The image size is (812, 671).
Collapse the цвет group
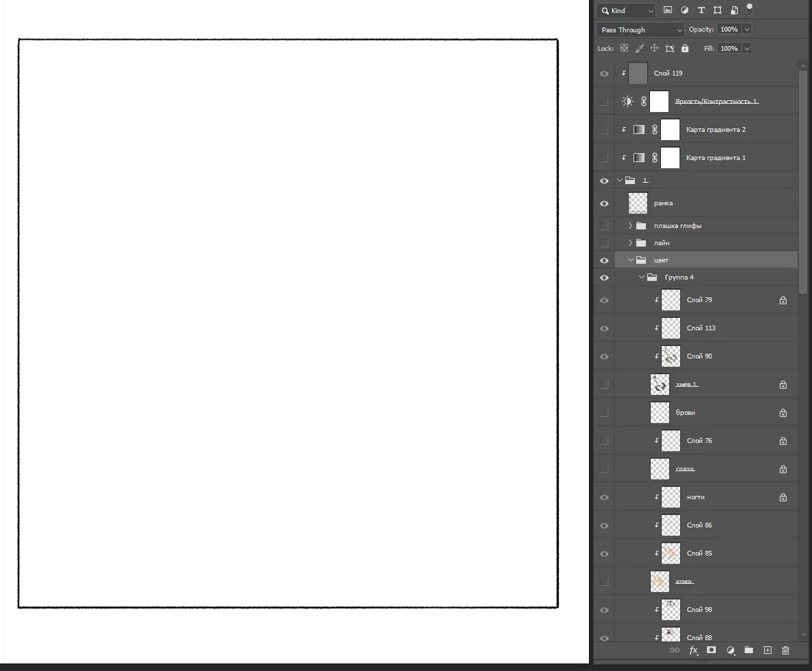tap(631, 260)
